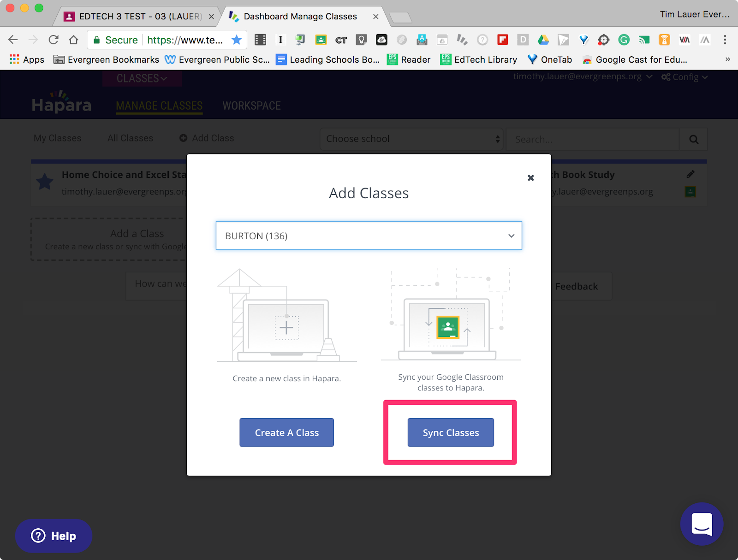Image resolution: width=738 pixels, height=560 pixels.
Task: Click the red crosshair target extension icon
Action: pos(604,40)
